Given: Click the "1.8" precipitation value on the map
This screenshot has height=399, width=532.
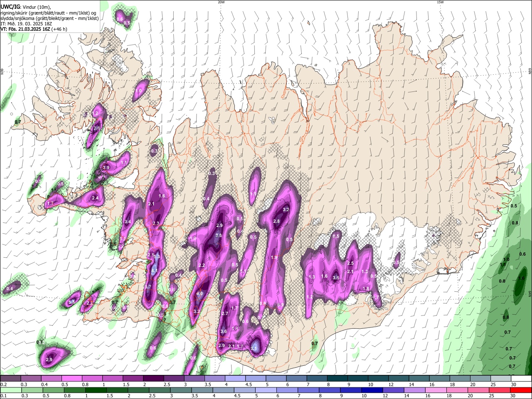Looking at the screenshot, I should coord(366,289).
